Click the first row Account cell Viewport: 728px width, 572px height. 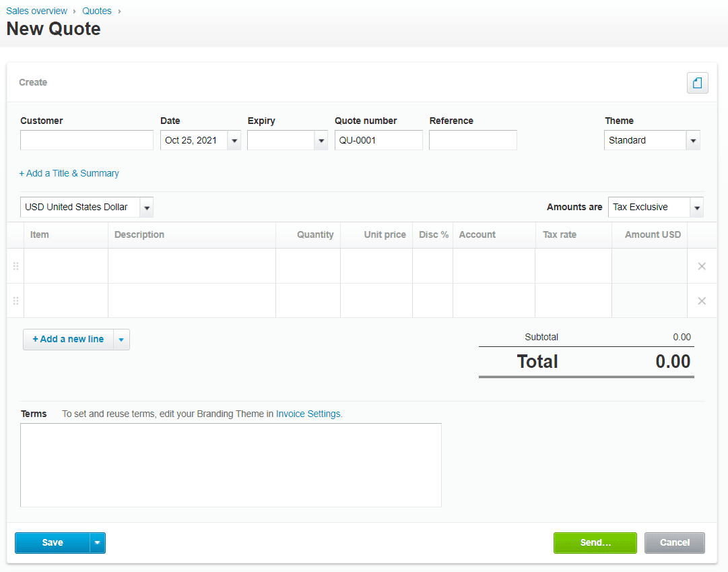(x=494, y=266)
